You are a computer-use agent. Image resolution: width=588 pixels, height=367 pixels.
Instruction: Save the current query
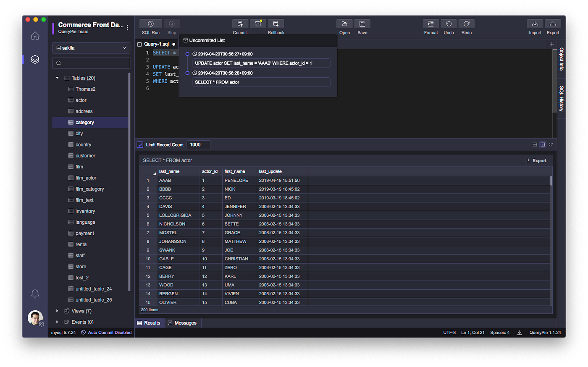point(362,24)
